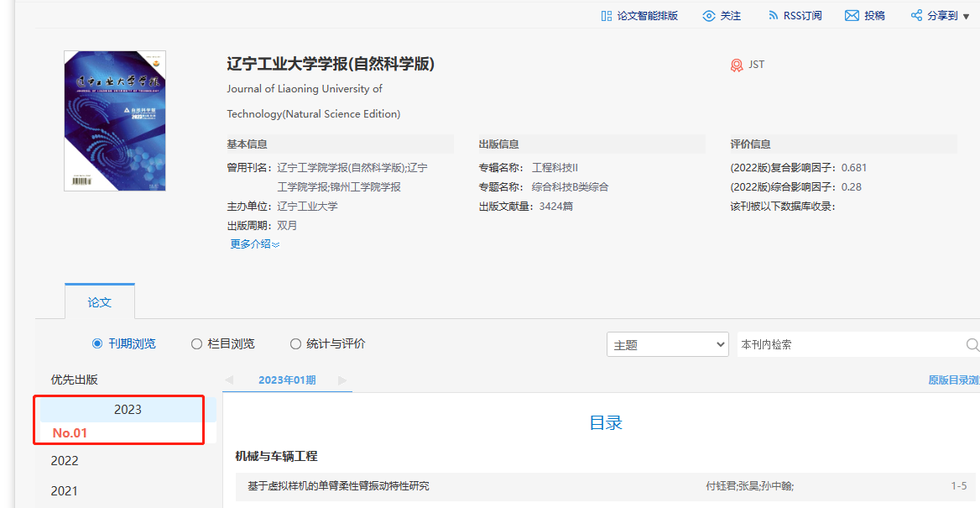Open article 基于虚拟样机的单臂柔性臂振动特性研究
The width and height of the screenshot is (980, 508).
click(339, 486)
